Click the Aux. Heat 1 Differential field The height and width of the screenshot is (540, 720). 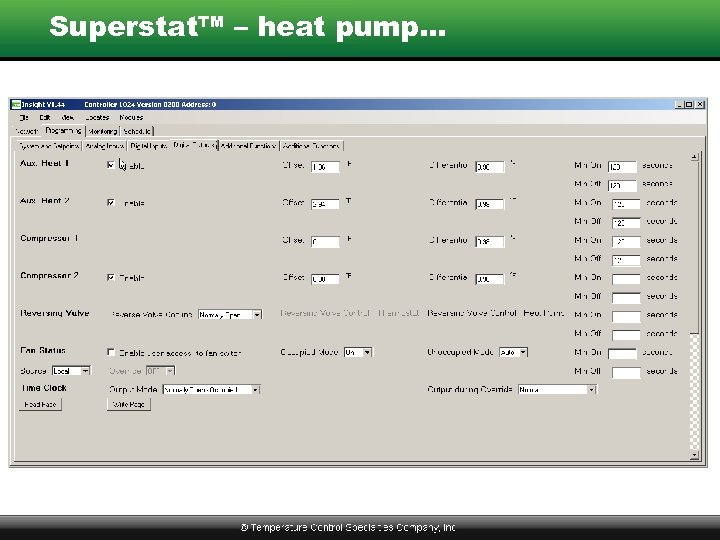(x=489, y=167)
